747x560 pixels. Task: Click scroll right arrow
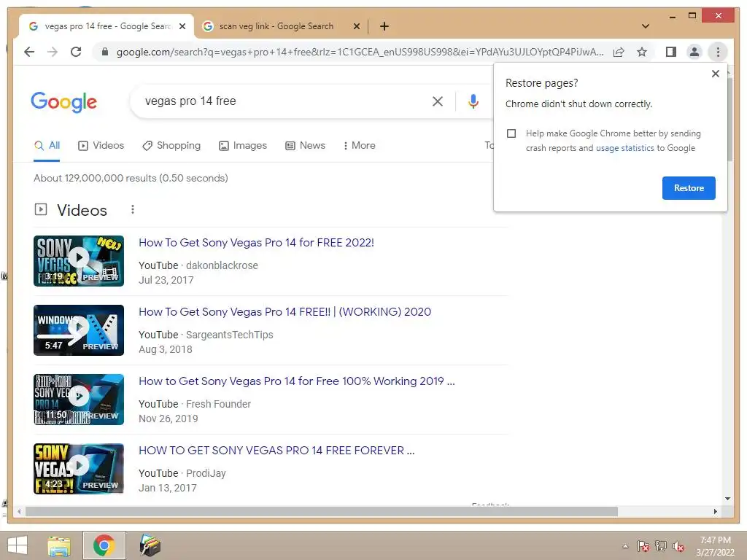[715, 511]
